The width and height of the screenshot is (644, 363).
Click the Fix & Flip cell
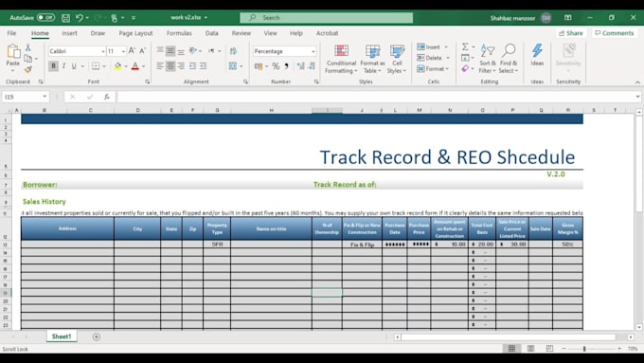[362, 245]
